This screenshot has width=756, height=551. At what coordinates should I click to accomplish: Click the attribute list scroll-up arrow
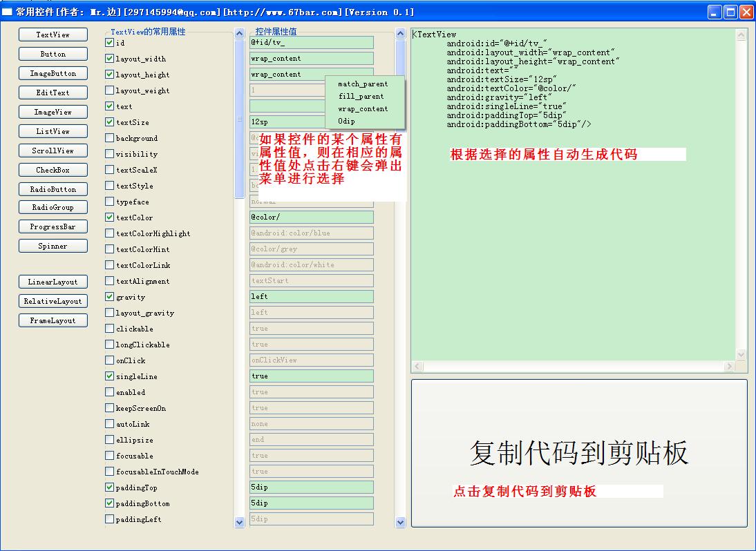click(x=240, y=33)
